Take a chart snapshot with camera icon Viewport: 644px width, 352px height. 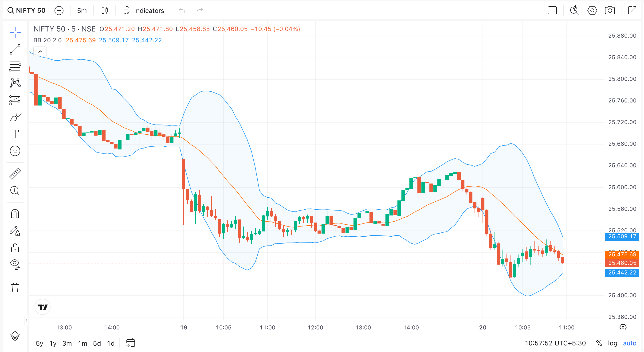pyautogui.click(x=610, y=11)
